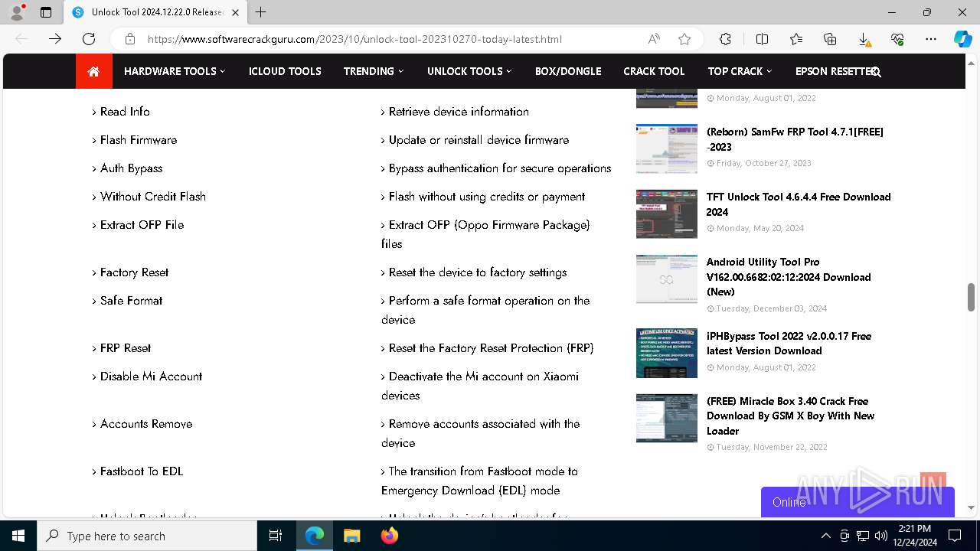Focus the browser address bar URL
This screenshot has width=980, height=551.
[x=354, y=39]
